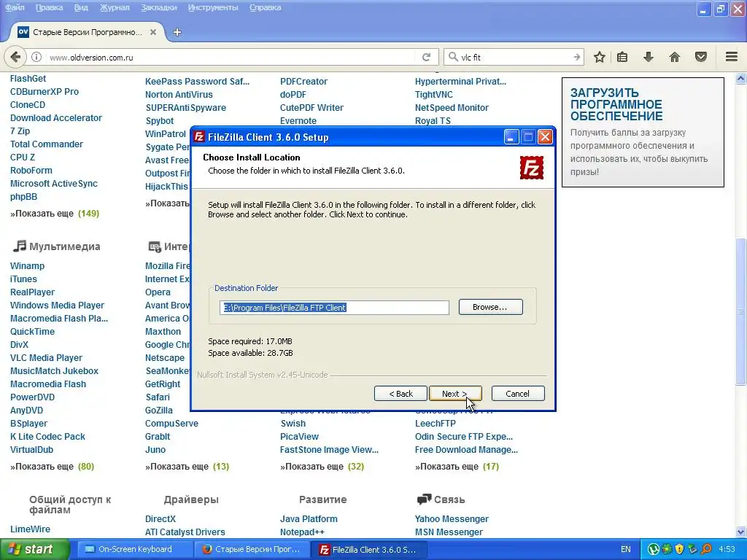Click the browser back arrow button
Image resolution: width=747 pixels, height=560 pixels.
[x=15, y=57]
